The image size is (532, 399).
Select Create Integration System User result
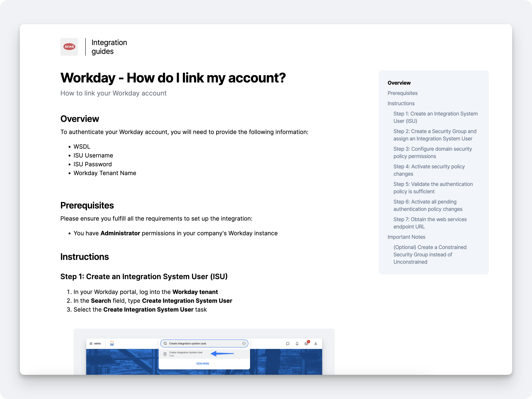[x=186, y=353]
